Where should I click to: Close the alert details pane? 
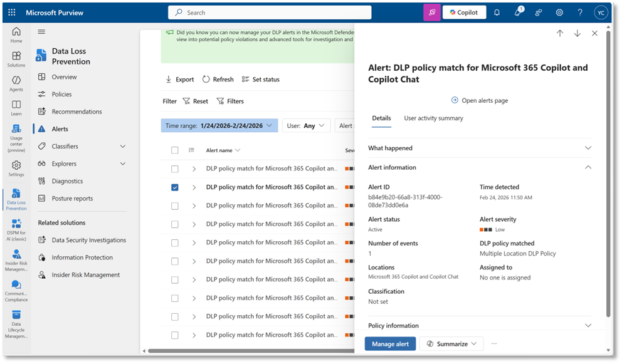(x=594, y=33)
